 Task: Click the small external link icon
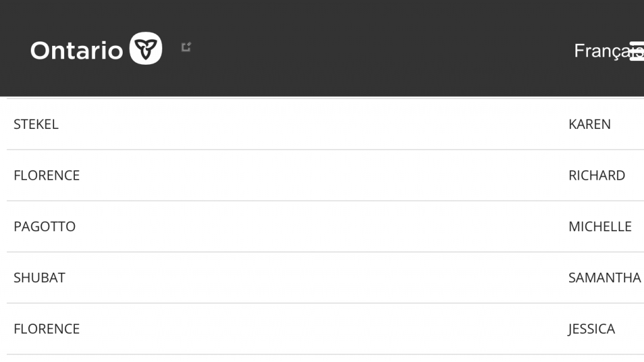pos(186,47)
